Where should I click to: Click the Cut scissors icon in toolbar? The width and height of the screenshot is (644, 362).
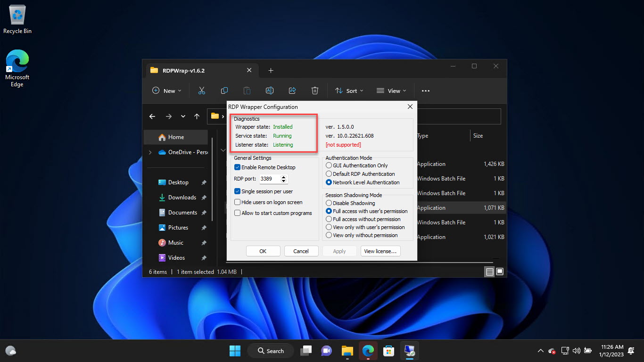tap(202, 90)
